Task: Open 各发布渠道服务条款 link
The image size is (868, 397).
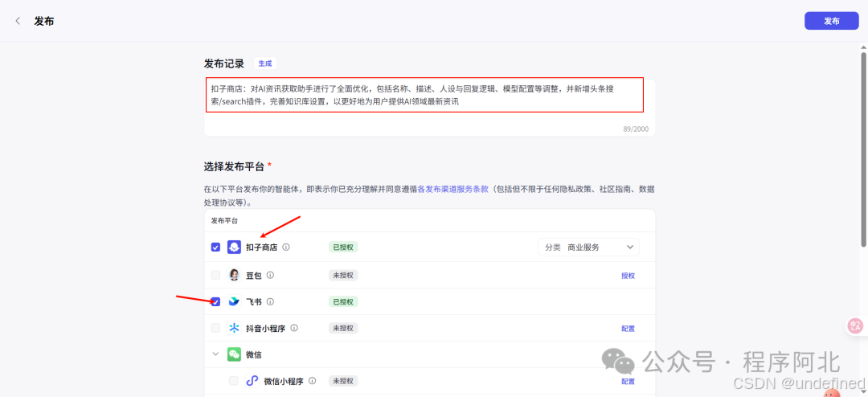Action: (452, 189)
